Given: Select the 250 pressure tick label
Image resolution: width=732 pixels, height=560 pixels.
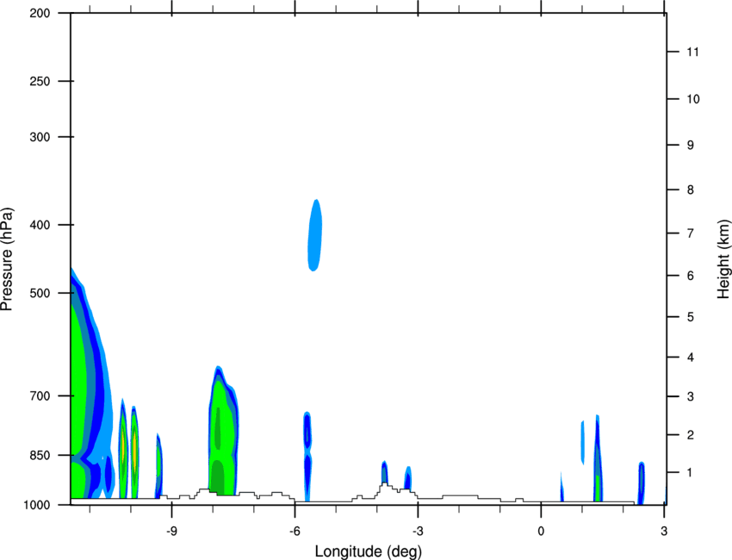Looking at the screenshot, I should click(40, 81).
